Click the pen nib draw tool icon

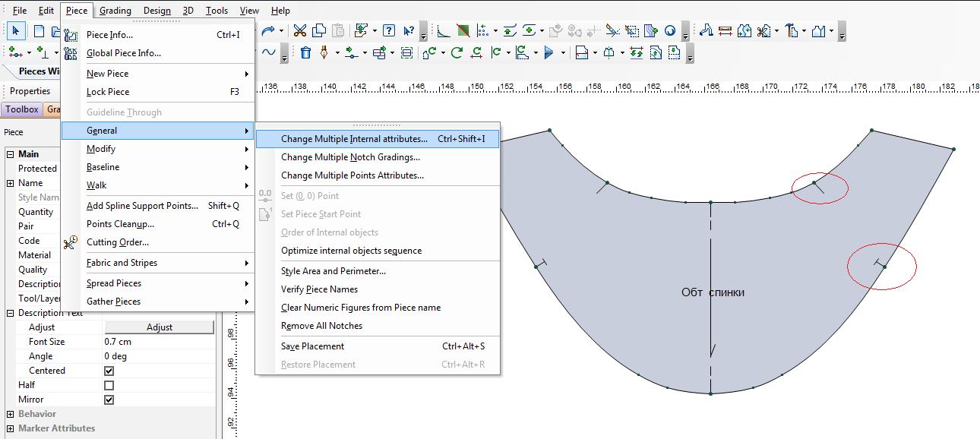tap(324, 52)
